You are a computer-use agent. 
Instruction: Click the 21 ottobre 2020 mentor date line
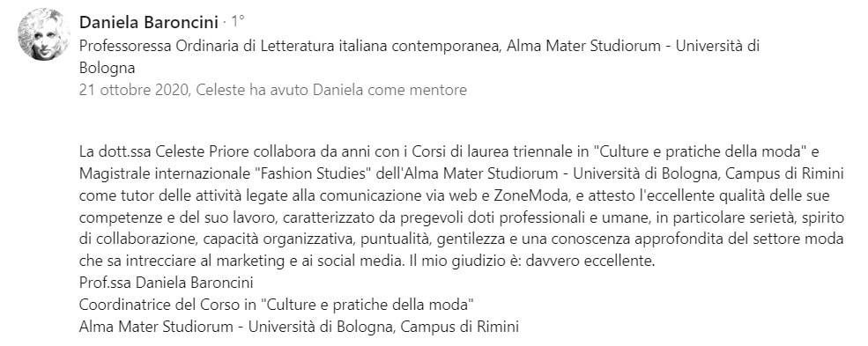pyautogui.click(x=273, y=90)
